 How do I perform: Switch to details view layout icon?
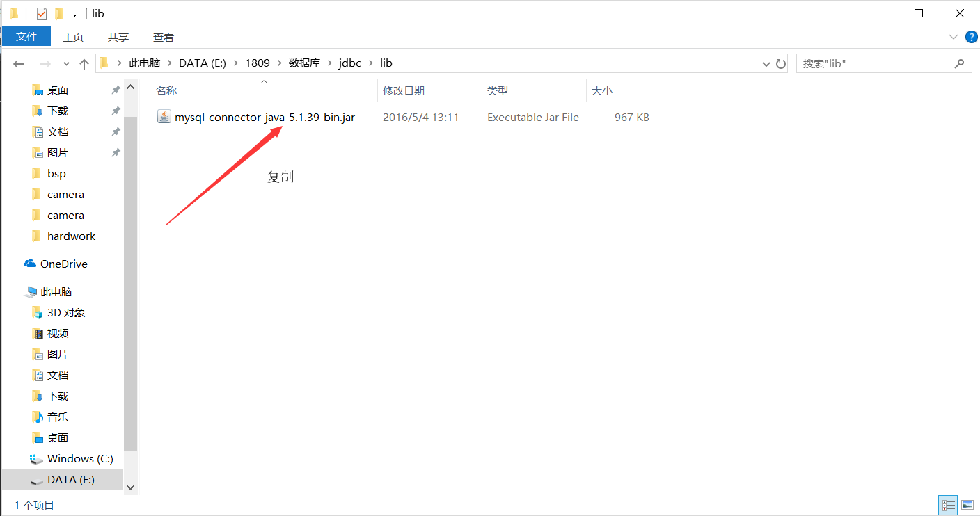coord(948,505)
